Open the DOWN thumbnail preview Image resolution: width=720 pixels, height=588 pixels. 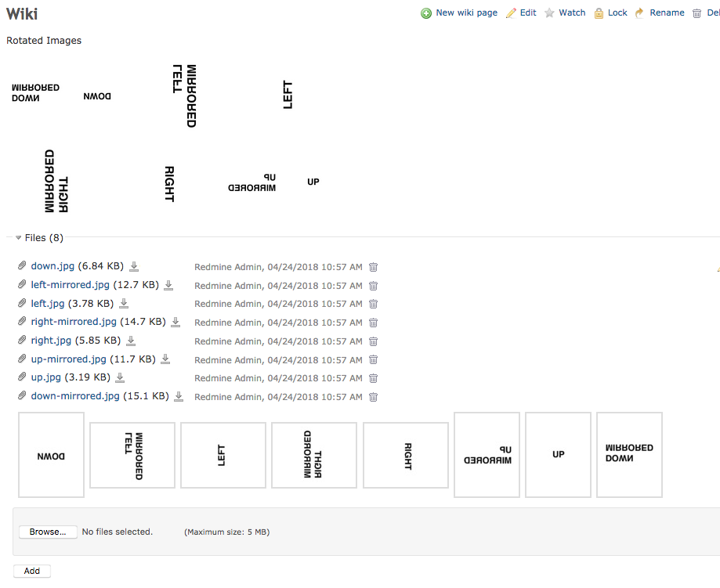(x=52, y=455)
